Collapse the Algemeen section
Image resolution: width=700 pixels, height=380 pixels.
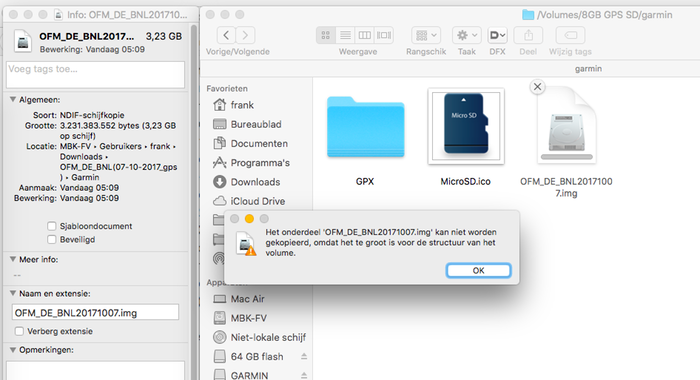[x=13, y=100]
